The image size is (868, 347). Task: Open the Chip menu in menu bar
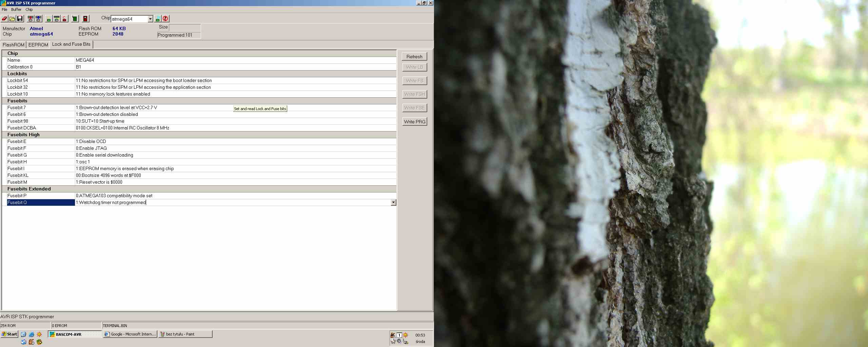[29, 9]
